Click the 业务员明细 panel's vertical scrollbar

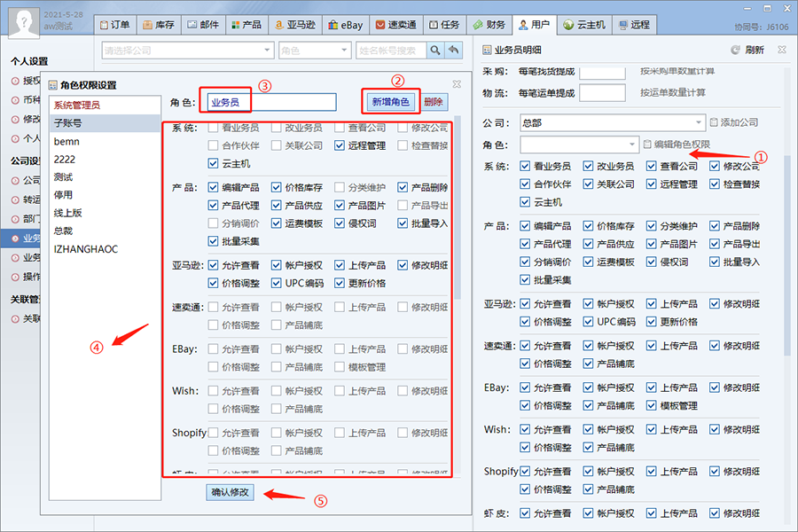click(786, 255)
